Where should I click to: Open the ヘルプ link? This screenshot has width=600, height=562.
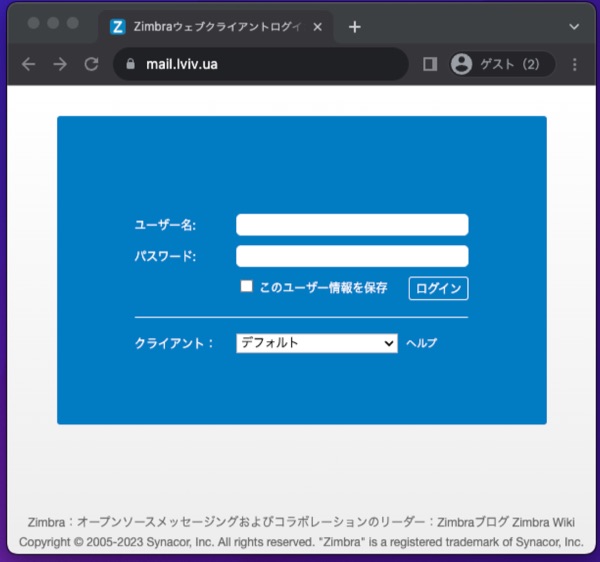point(421,343)
